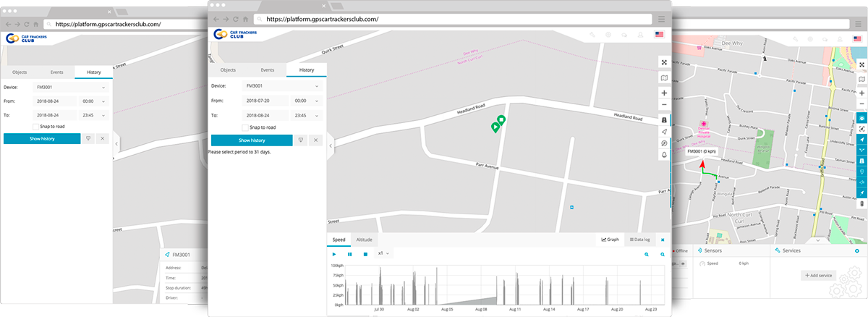Close the speed graph panel
The width and height of the screenshot is (868, 317).
(x=663, y=239)
